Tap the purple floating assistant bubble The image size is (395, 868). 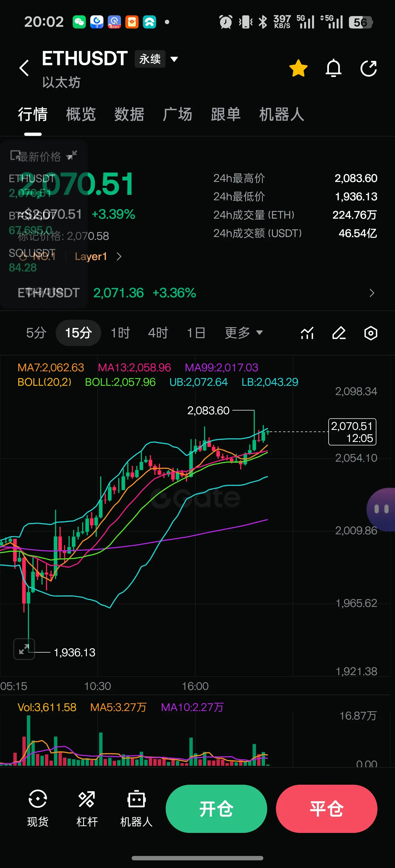(x=381, y=509)
